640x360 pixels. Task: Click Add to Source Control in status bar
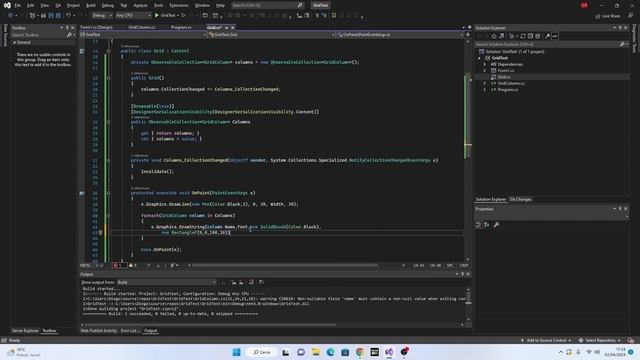pyautogui.click(x=546, y=340)
